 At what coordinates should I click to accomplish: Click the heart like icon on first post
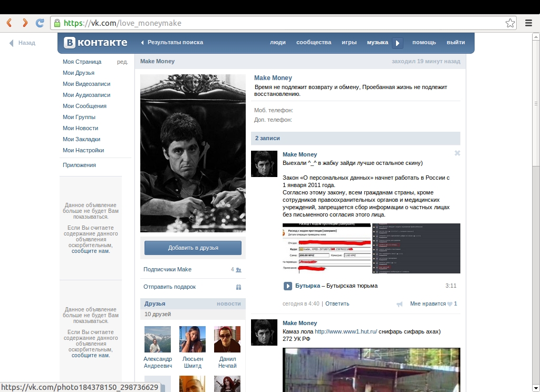pos(449,304)
